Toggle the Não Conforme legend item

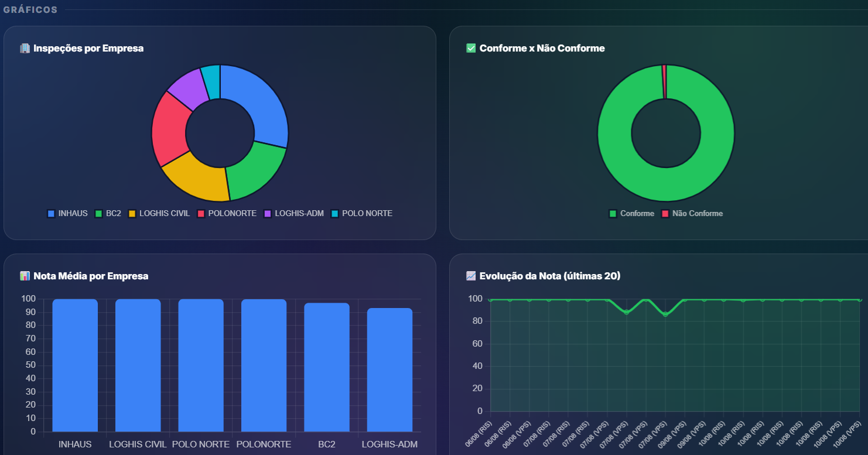[692, 214]
